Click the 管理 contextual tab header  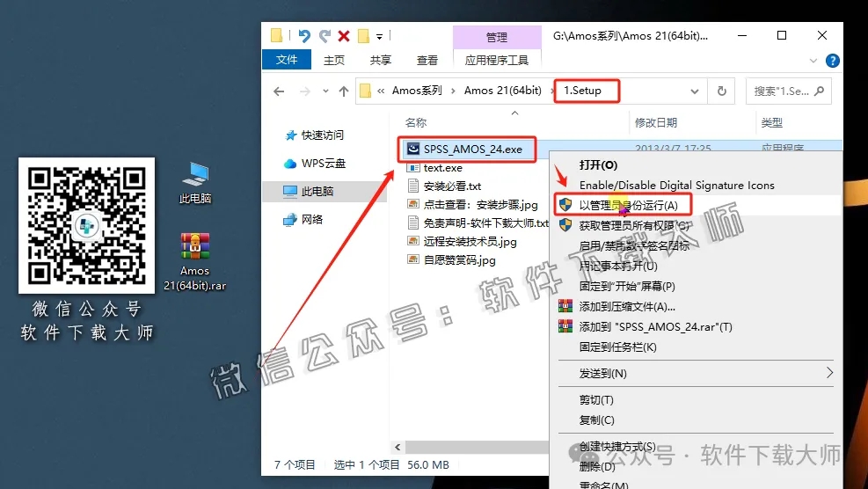[x=497, y=37]
